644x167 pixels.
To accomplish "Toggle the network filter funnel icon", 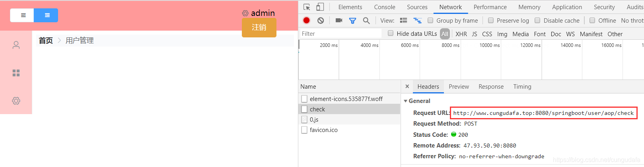I will click(x=352, y=20).
